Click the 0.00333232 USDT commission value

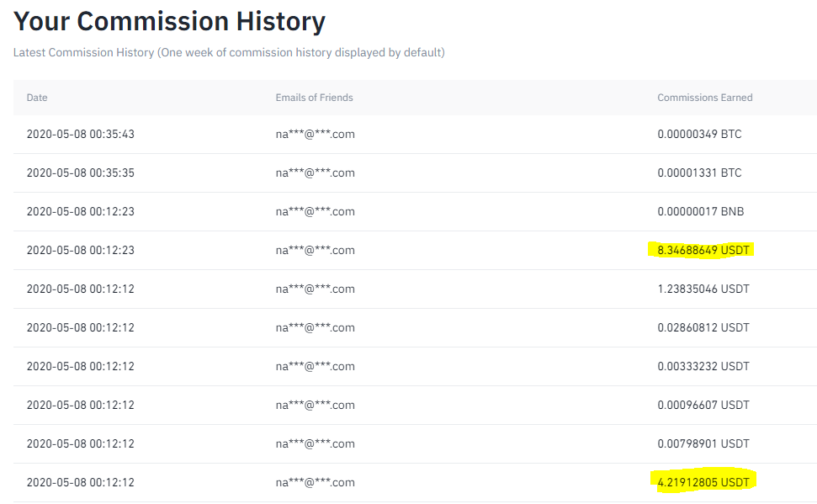pos(703,366)
